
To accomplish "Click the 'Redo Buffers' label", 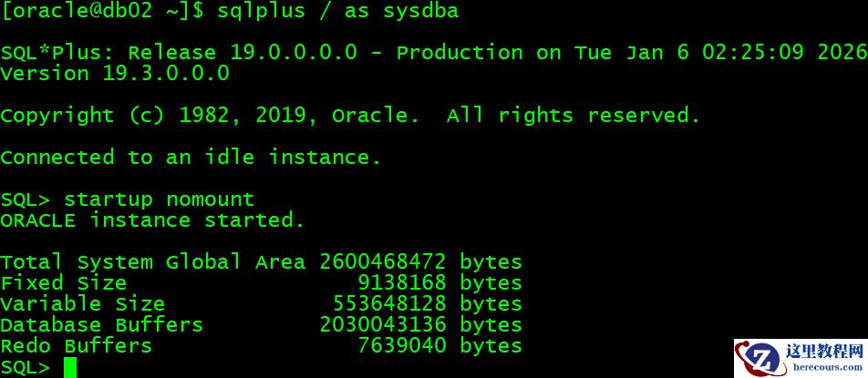I will click(76, 346).
